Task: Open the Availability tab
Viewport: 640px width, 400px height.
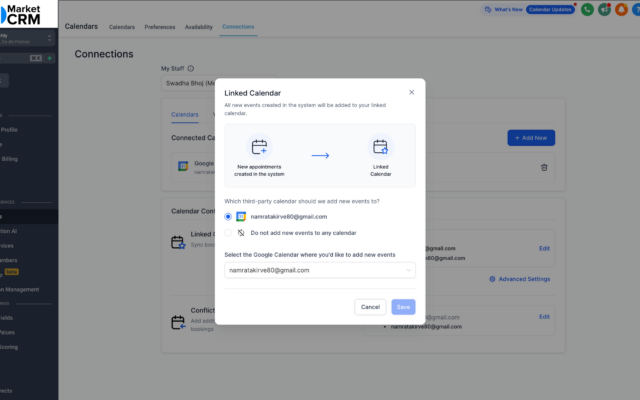Action: pos(198,26)
